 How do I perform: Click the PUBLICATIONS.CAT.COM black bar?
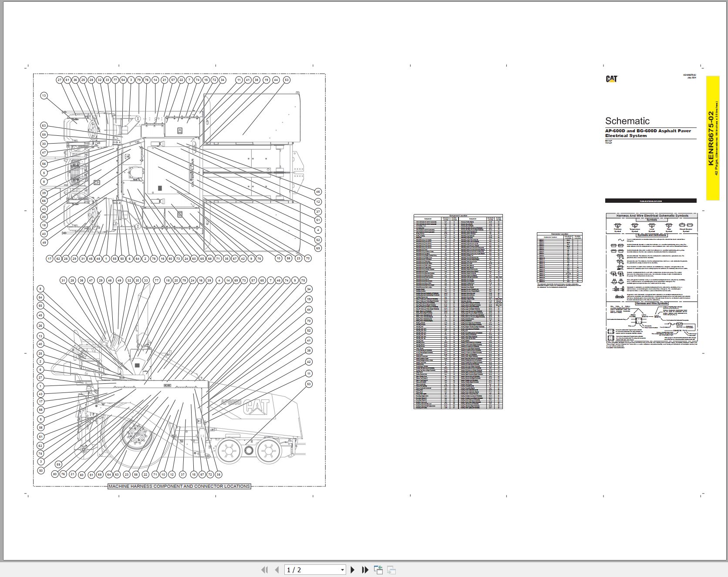pyautogui.click(x=650, y=201)
